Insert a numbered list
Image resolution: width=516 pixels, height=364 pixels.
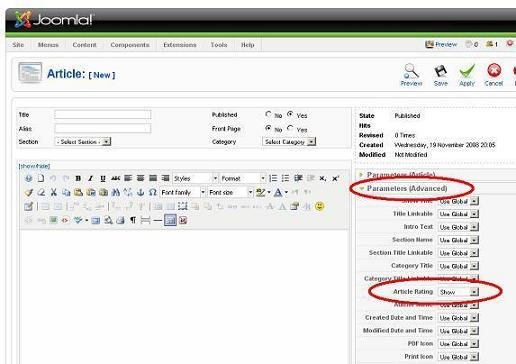click(273, 178)
